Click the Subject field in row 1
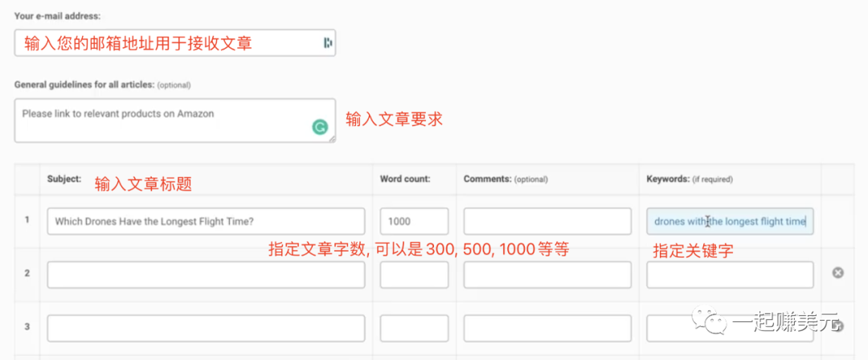 (206, 221)
